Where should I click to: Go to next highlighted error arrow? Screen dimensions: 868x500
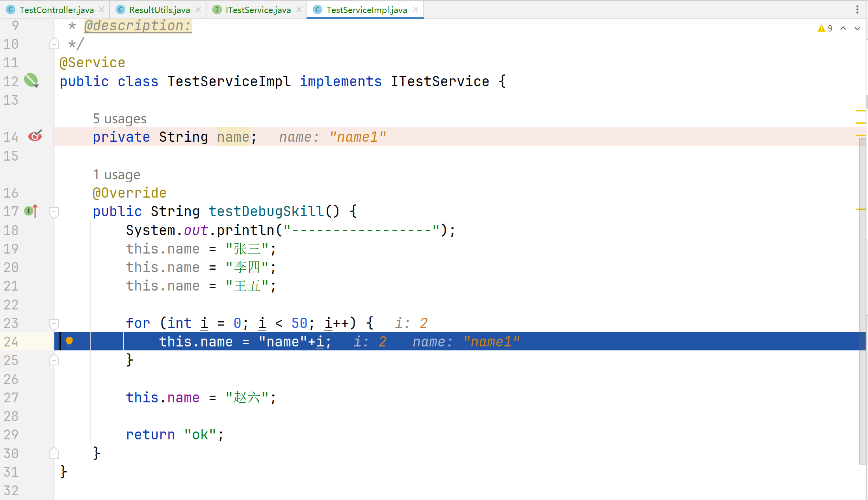[857, 28]
